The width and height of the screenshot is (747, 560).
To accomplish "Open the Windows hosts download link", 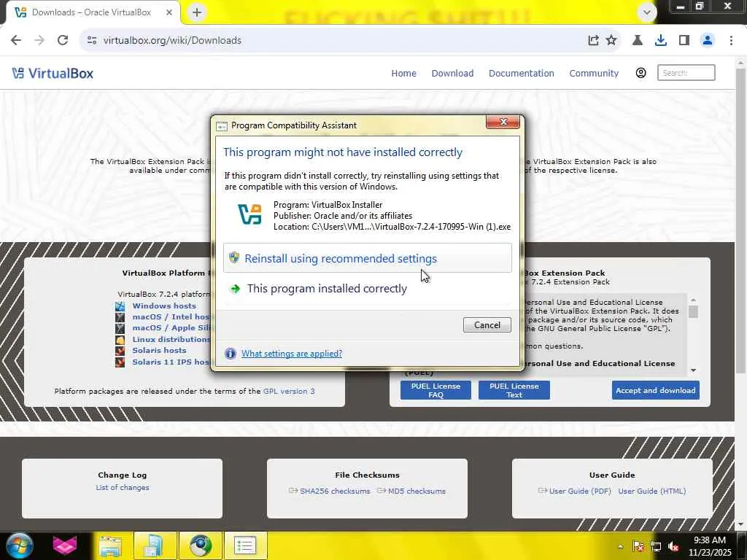I will tap(164, 306).
